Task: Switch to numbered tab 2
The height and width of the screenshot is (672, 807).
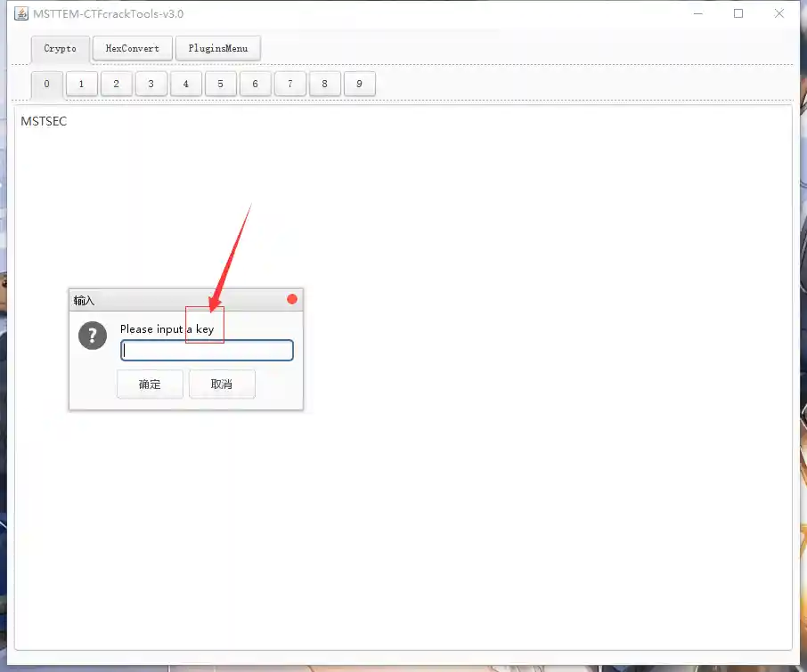Action: coord(116,84)
